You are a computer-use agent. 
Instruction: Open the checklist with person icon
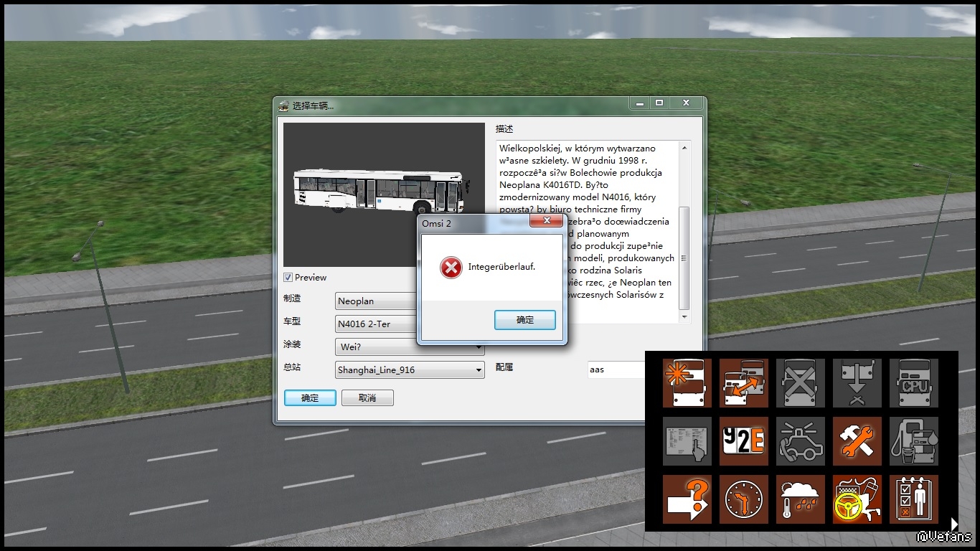tap(914, 499)
